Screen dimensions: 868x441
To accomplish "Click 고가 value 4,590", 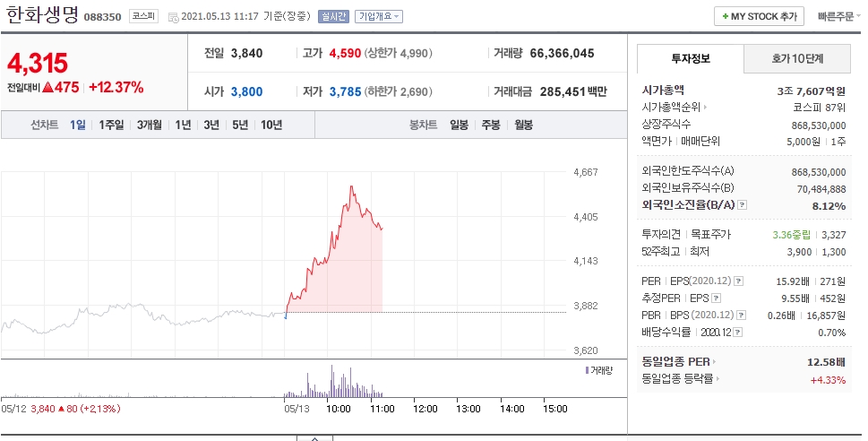I will tap(345, 53).
